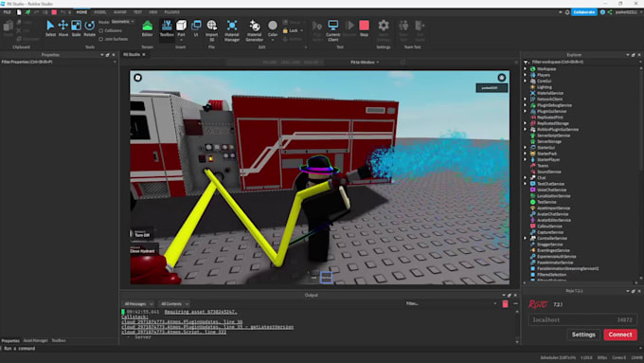The height and width of the screenshot is (363, 644).
Task: Open Material Generator
Action: click(x=254, y=30)
